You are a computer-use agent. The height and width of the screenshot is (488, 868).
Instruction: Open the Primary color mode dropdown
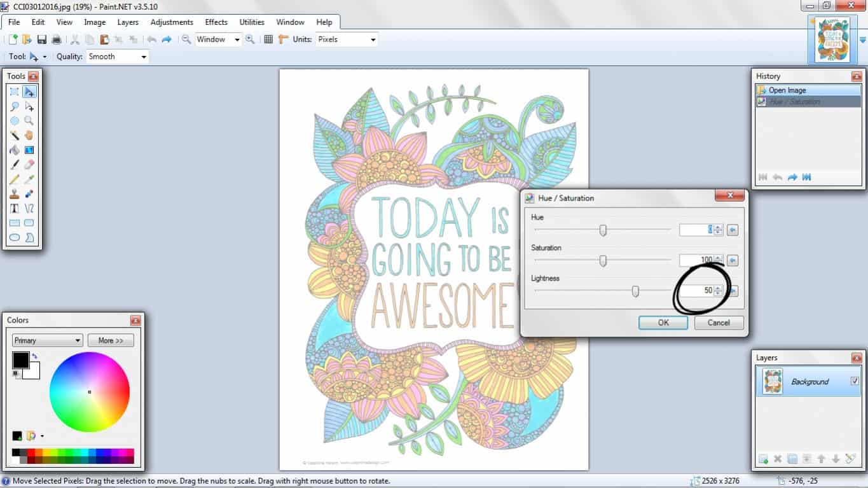(x=46, y=340)
